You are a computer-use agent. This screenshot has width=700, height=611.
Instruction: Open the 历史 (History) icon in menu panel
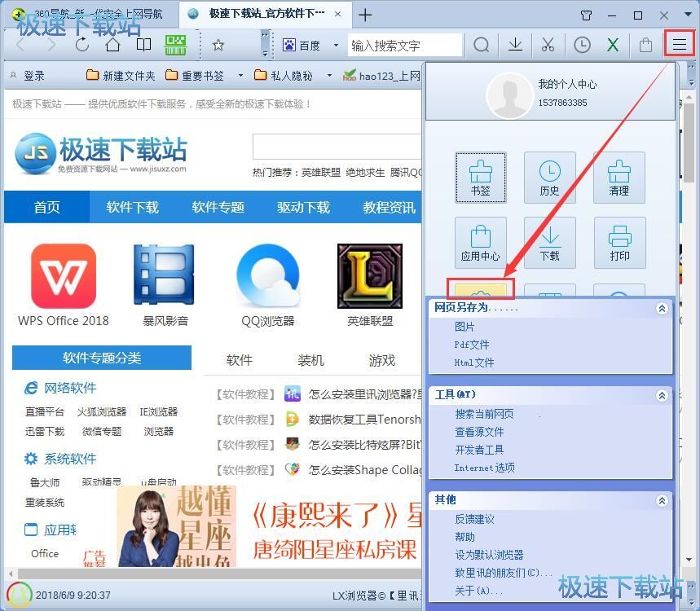coord(550,178)
